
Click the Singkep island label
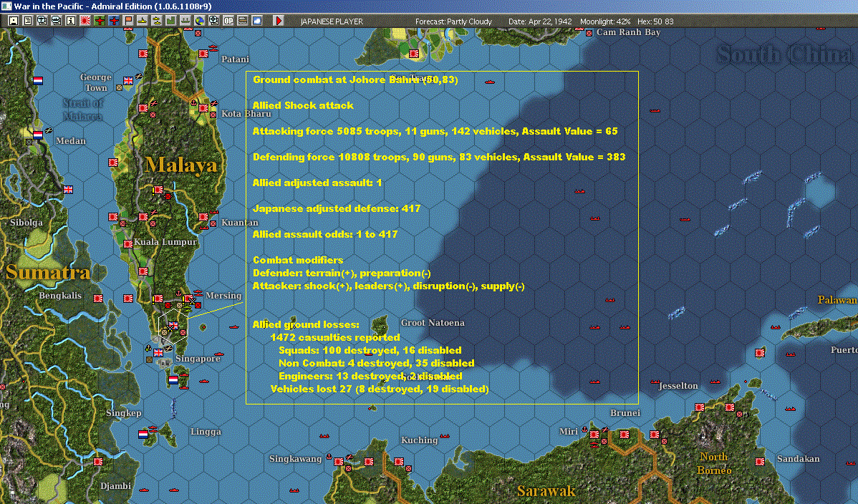pyautogui.click(x=124, y=412)
